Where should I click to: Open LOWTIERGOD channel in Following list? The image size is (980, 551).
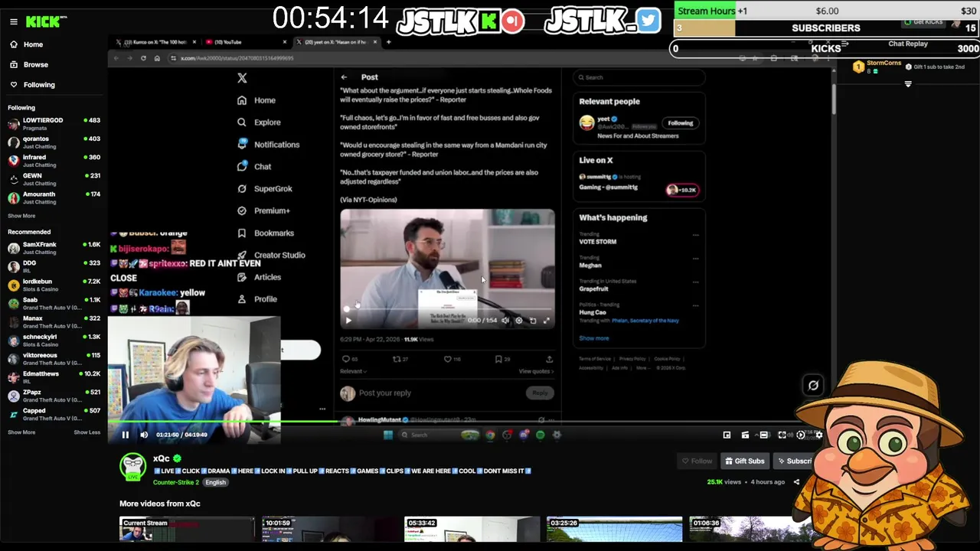point(54,123)
